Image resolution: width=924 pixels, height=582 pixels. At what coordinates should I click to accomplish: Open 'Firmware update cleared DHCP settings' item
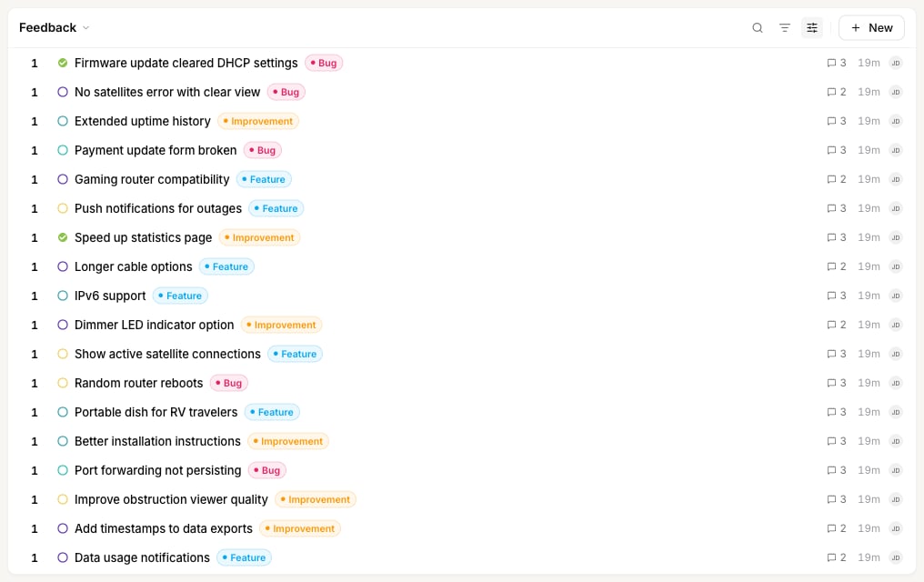186,63
